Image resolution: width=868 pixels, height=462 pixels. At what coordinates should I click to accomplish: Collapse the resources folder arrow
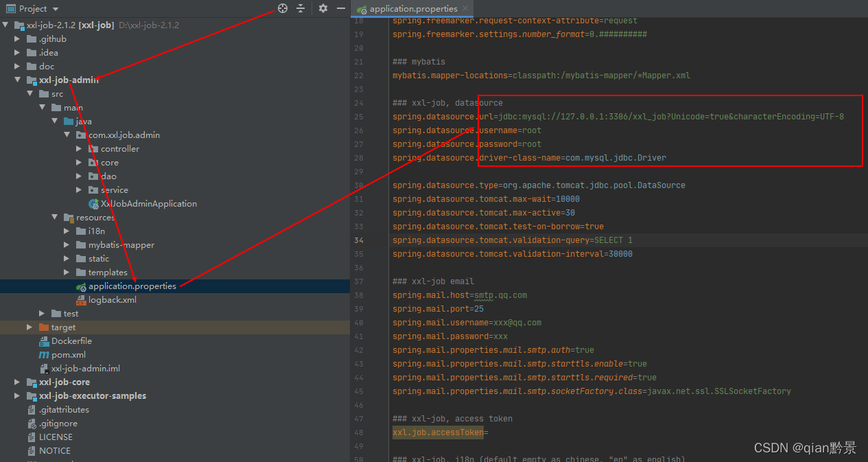(55, 218)
